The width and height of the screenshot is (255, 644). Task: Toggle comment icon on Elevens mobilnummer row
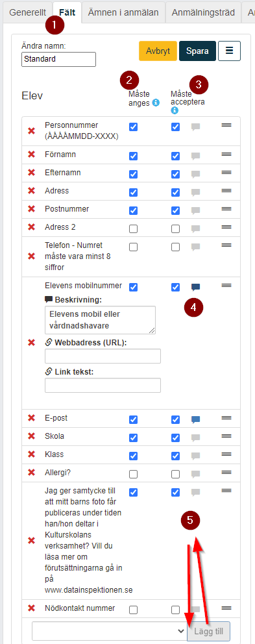(x=196, y=287)
